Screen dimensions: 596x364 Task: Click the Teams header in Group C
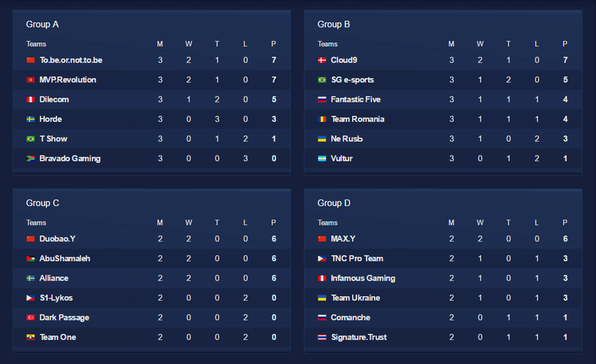pos(36,223)
